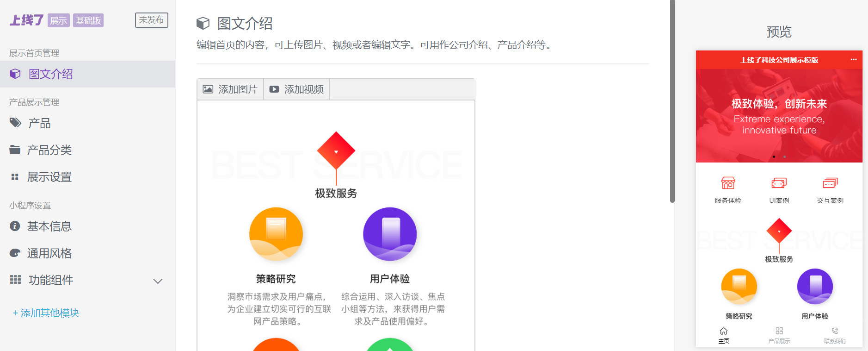The width and height of the screenshot is (868, 351).
Task: Tap the orange 策略研究 circle in preview
Action: tap(739, 287)
